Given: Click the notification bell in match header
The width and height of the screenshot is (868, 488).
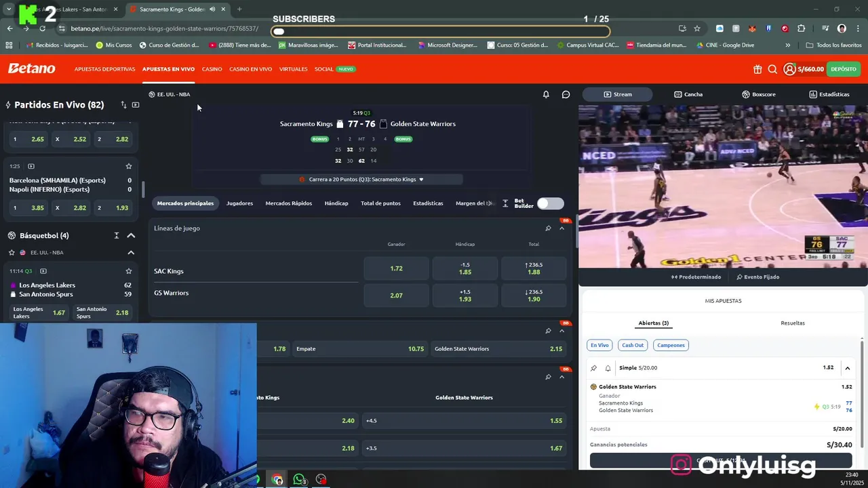Looking at the screenshot, I should [546, 94].
